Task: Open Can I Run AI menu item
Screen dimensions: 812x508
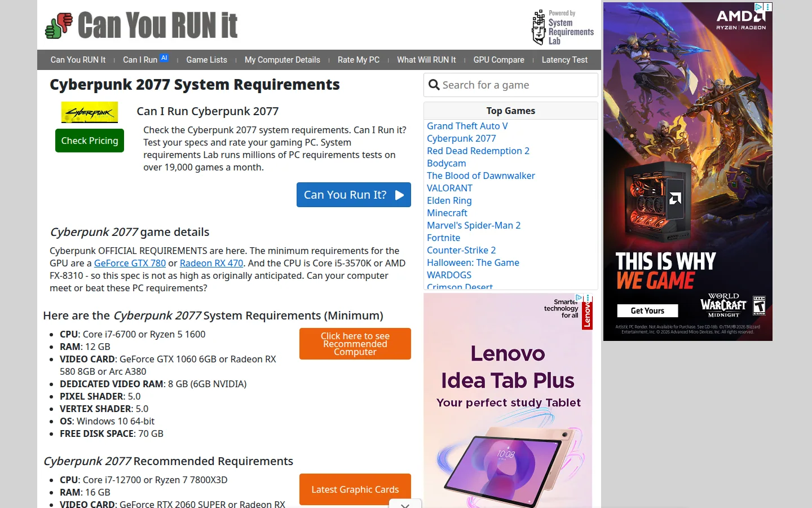Action: pos(145,59)
